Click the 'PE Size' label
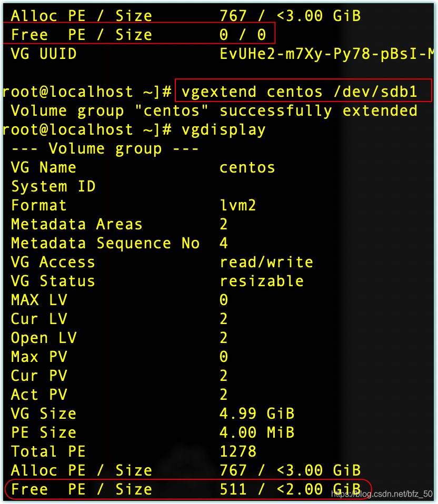438x504 pixels. 44,433
